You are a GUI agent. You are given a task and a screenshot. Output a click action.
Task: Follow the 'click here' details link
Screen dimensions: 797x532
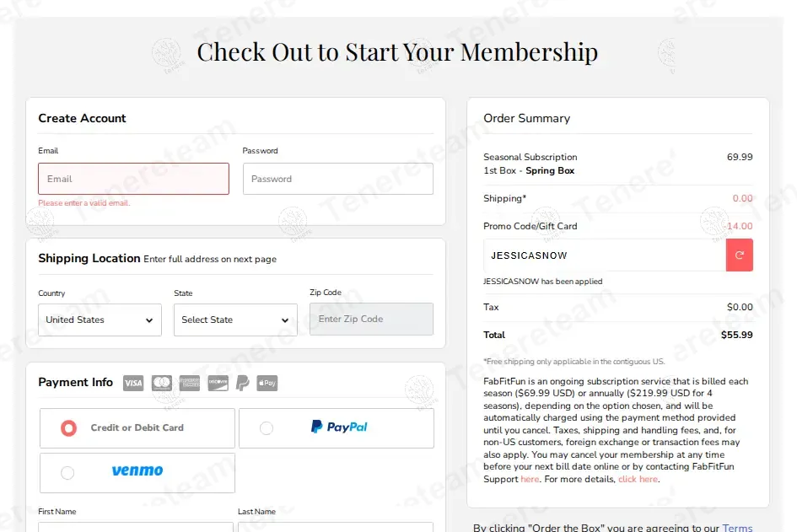[638, 480]
